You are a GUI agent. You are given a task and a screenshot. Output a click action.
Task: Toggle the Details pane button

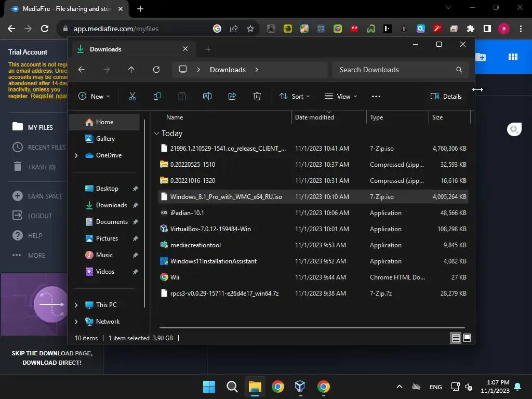[446, 96]
